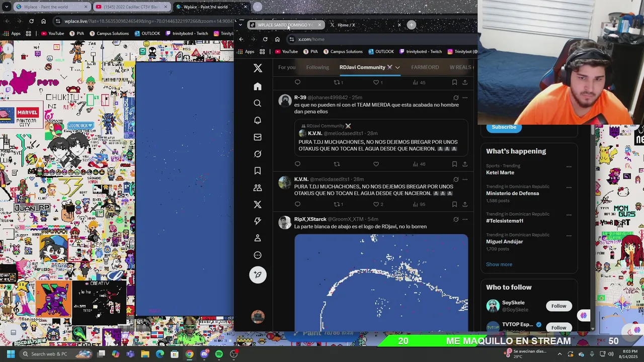Open File Explorer from the taskbar
Image resolution: width=644 pixels, height=362 pixels.
[x=145, y=354]
